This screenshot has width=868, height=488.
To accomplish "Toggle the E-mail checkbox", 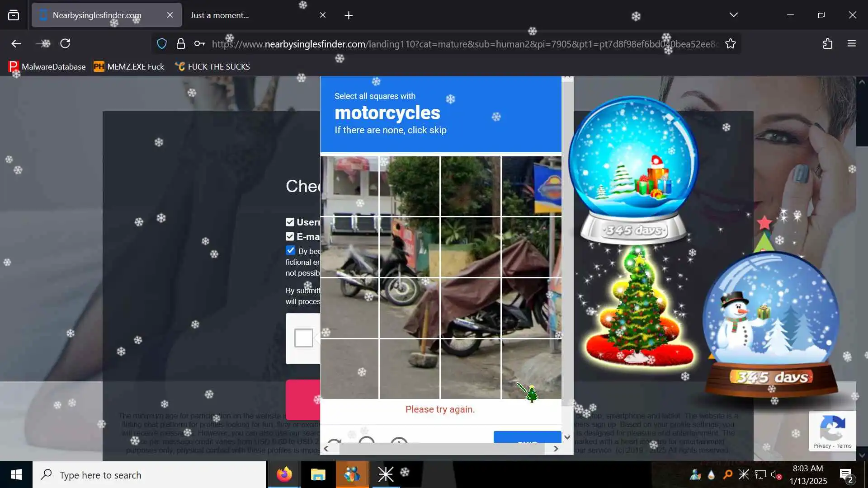I will 290,236.
